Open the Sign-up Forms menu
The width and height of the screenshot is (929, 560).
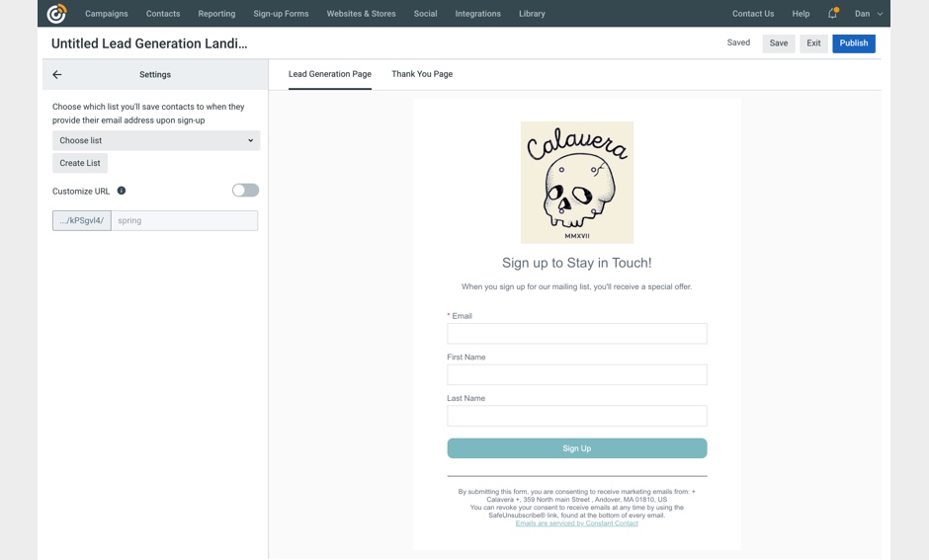pos(281,14)
